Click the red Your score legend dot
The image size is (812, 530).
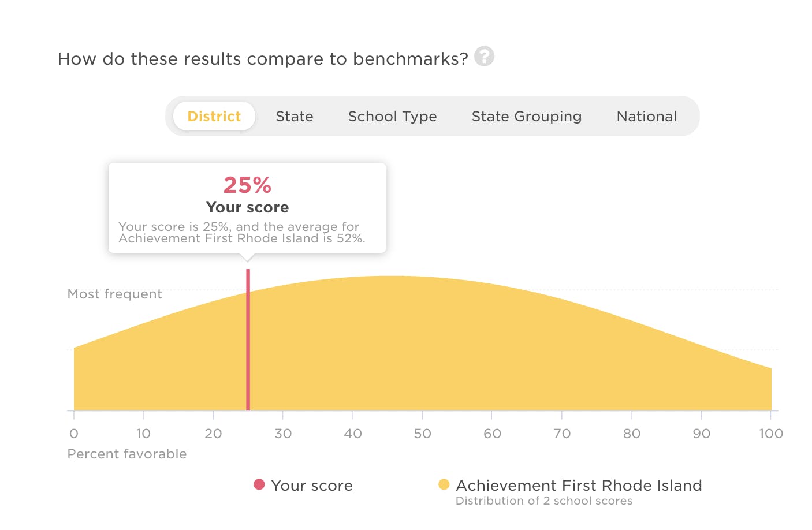tap(259, 484)
